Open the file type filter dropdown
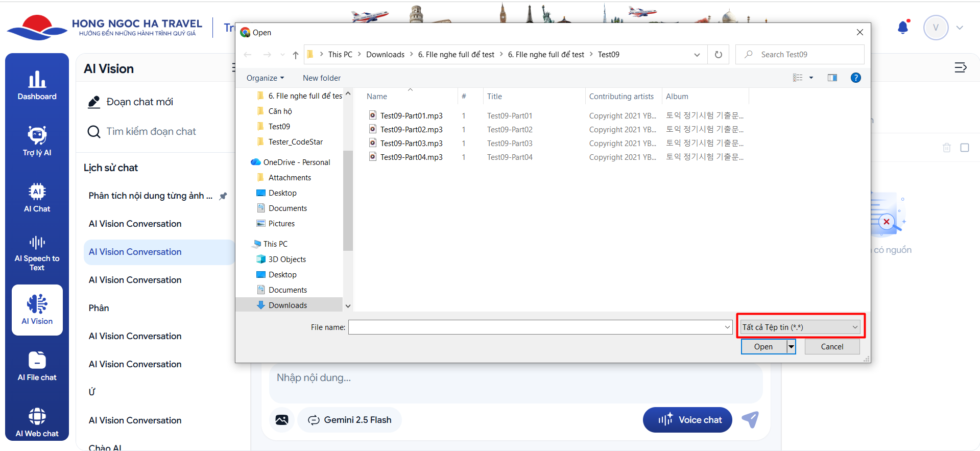 [800, 327]
